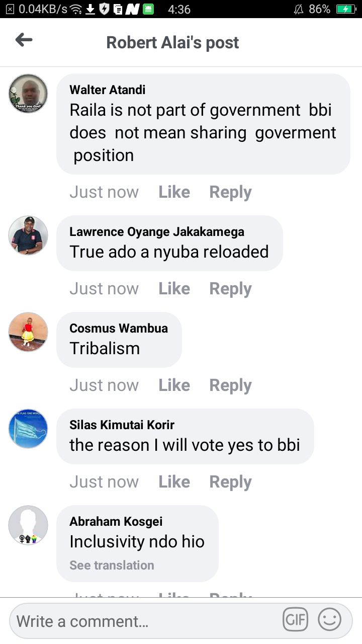362x644 pixels.
Task: Like the 'True ado a nyuba reloaded' comment
Action: [x=174, y=289]
